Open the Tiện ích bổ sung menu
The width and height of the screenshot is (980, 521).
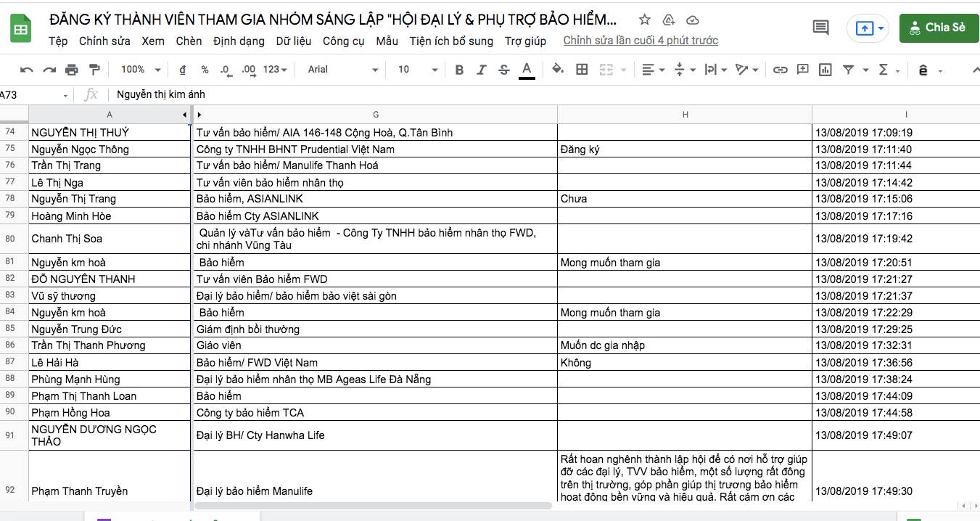click(451, 41)
